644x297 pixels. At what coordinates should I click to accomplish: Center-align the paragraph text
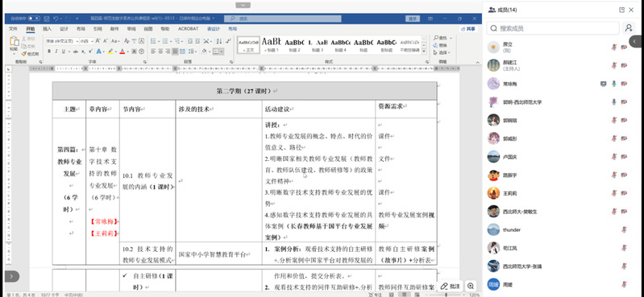coord(160,52)
